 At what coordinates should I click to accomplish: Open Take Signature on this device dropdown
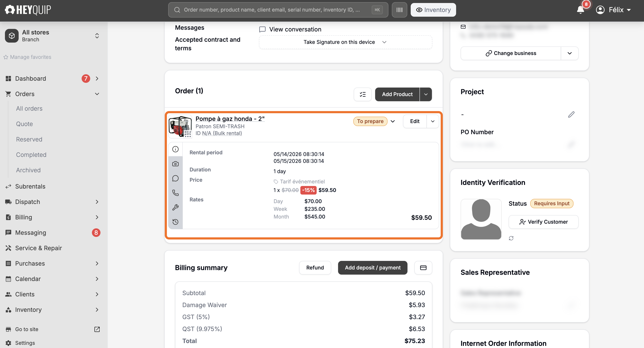pyautogui.click(x=345, y=42)
